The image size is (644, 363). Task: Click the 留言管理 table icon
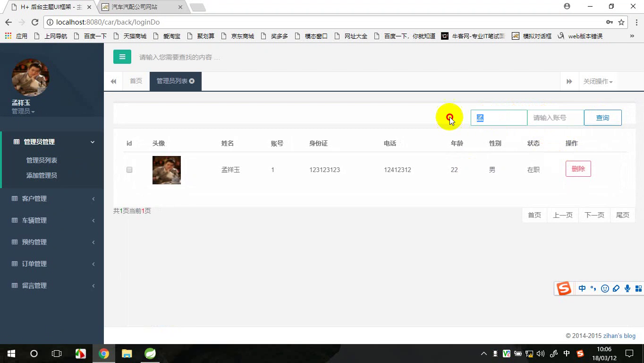15,285
